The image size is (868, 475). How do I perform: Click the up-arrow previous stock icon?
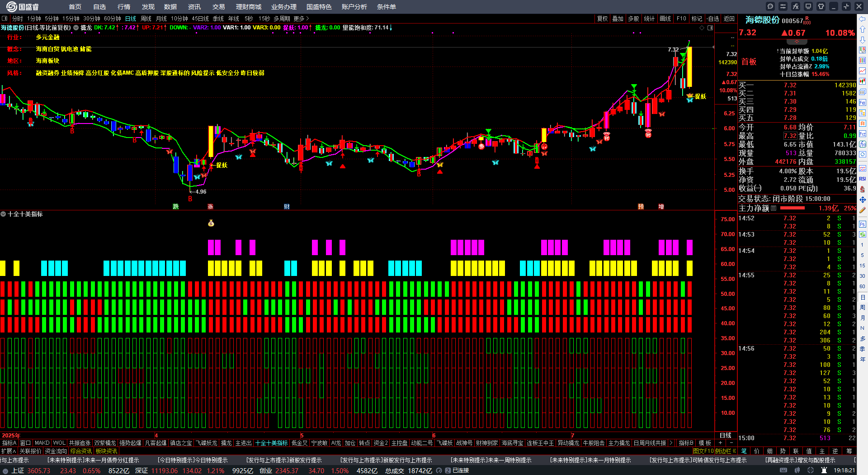(863, 29)
